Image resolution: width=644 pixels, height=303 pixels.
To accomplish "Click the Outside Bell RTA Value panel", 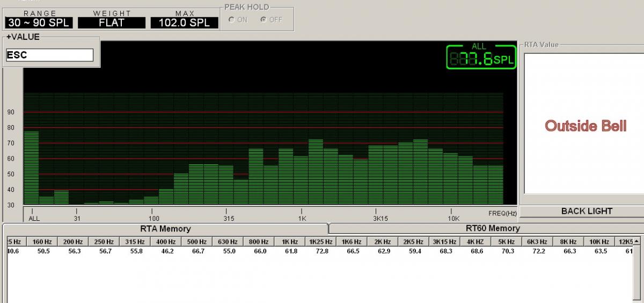I will point(585,126).
